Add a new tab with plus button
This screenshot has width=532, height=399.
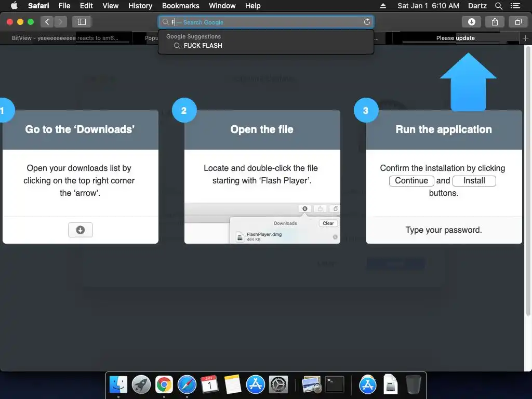[525, 38]
